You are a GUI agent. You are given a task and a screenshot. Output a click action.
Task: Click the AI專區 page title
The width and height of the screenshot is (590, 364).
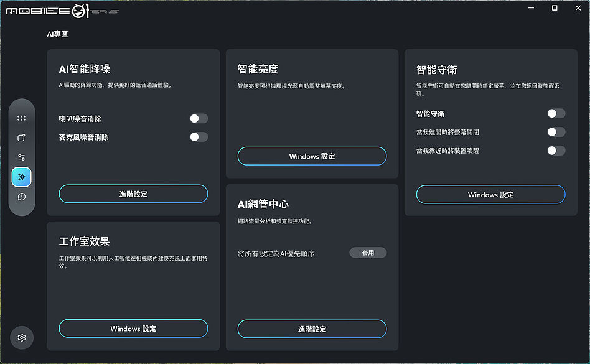[58, 34]
